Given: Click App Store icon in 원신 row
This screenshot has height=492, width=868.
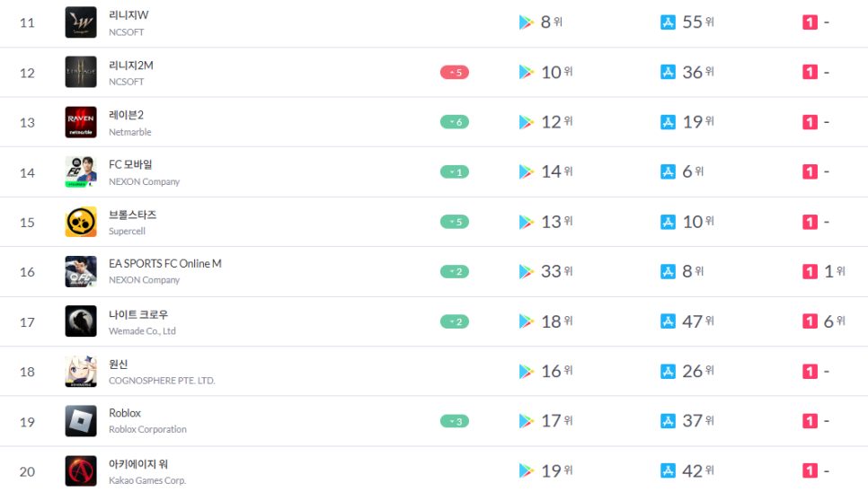Looking at the screenshot, I should (x=669, y=372).
